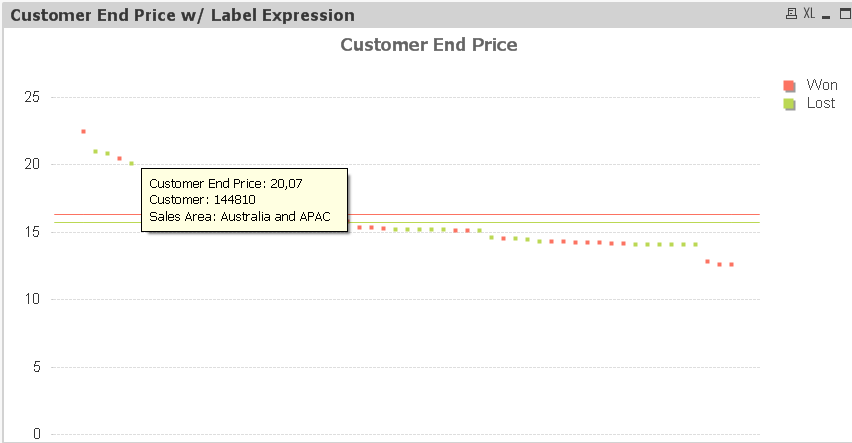852x443 pixels.
Task: Click the green Lost legend swatch
Action: click(789, 103)
